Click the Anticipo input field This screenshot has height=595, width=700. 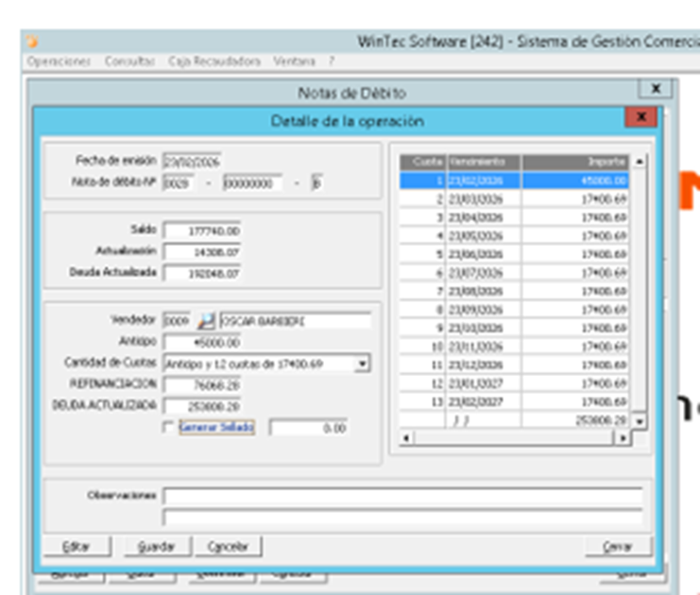tap(202, 342)
